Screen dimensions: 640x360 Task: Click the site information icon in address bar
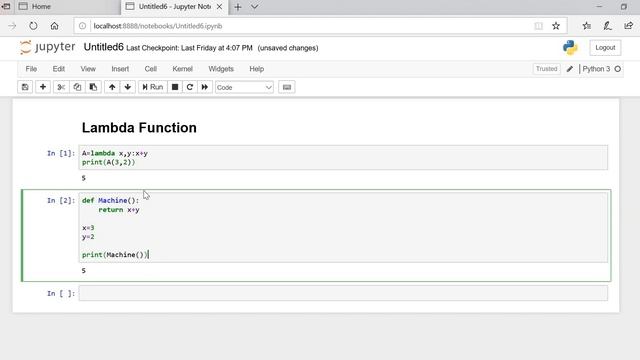coord(82,26)
